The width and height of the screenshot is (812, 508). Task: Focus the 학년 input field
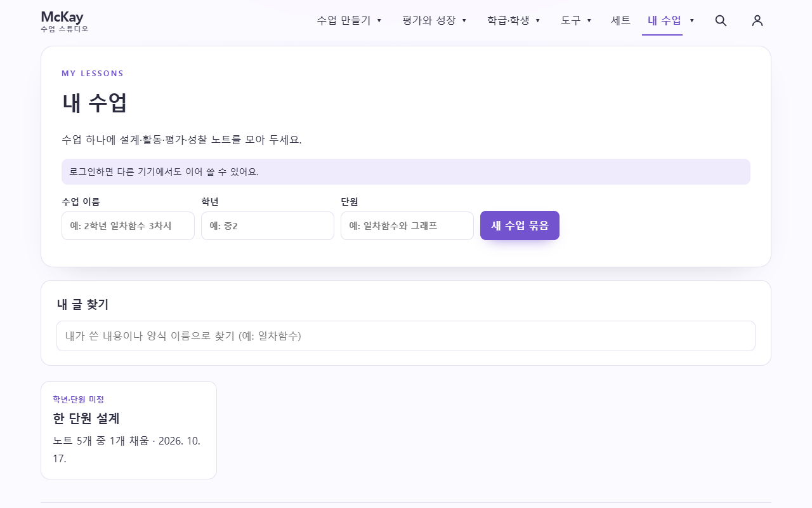(268, 225)
